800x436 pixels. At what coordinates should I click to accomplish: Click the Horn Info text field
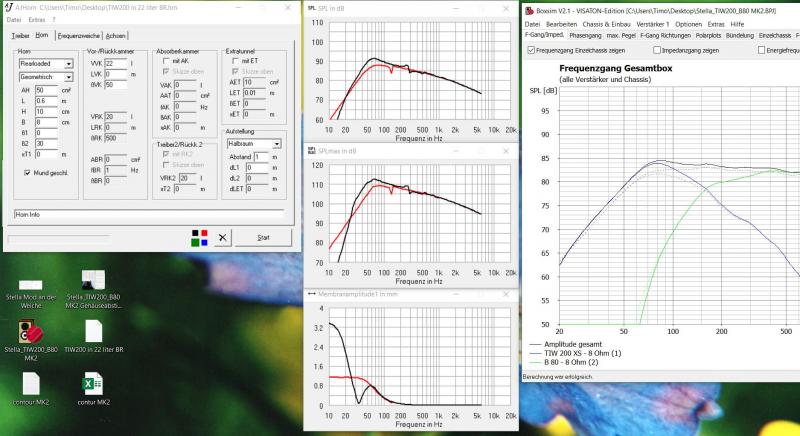pos(149,214)
